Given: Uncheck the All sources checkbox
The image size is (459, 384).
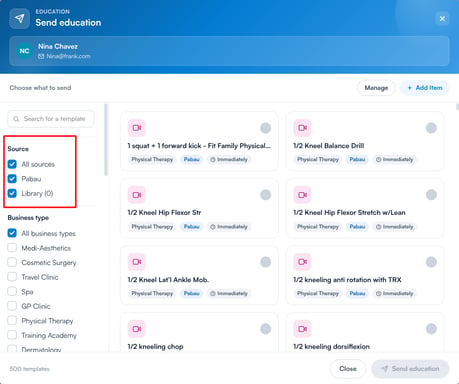Looking at the screenshot, I should [12, 164].
